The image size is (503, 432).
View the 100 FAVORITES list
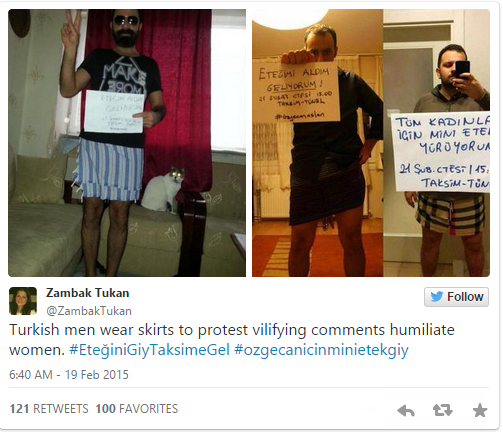coord(137,409)
